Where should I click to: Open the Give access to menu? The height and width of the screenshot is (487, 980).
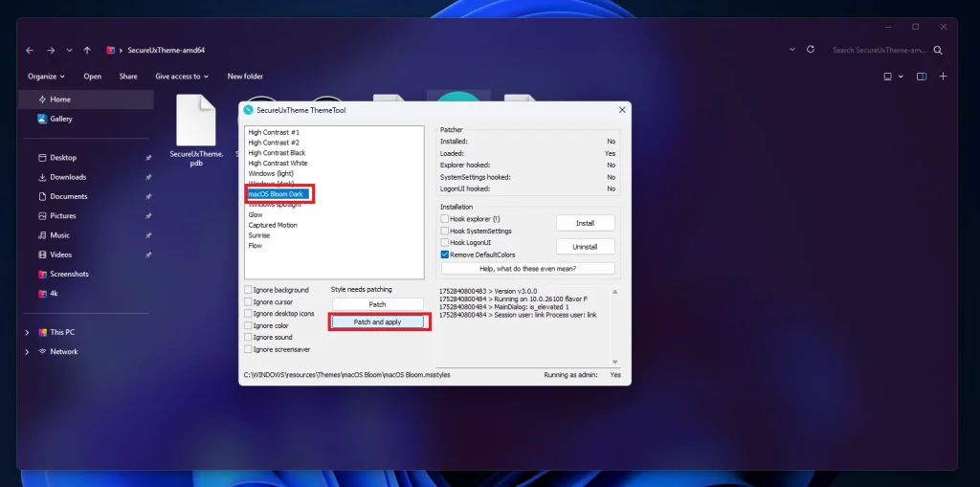point(182,77)
